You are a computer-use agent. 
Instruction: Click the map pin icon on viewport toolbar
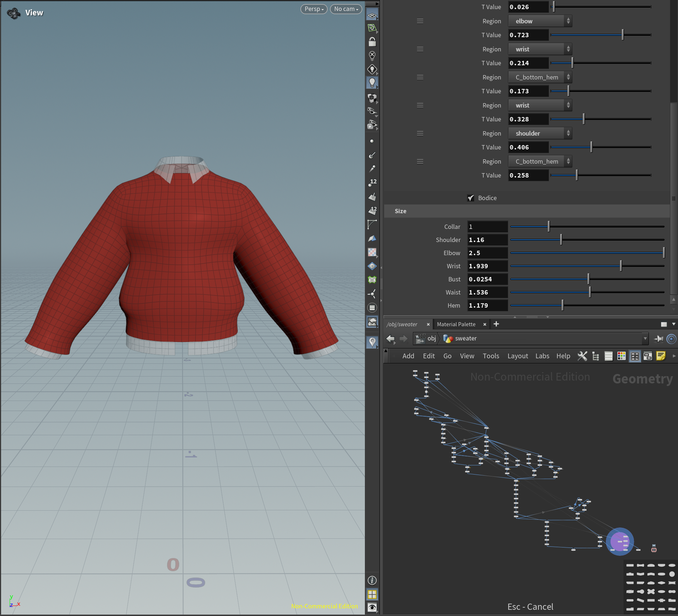[x=372, y=342]
